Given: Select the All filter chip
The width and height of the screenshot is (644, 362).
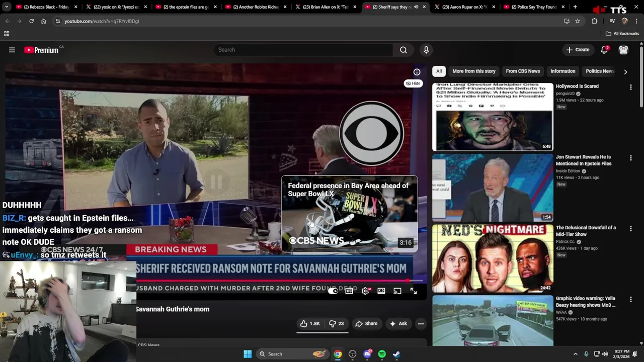Looking at the screenshot, I should click(439, 71).
